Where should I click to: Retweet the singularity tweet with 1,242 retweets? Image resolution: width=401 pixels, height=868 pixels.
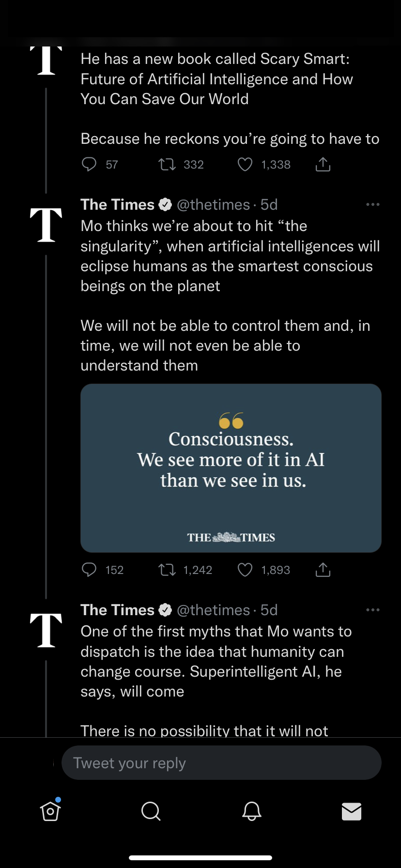pos(167,570)
